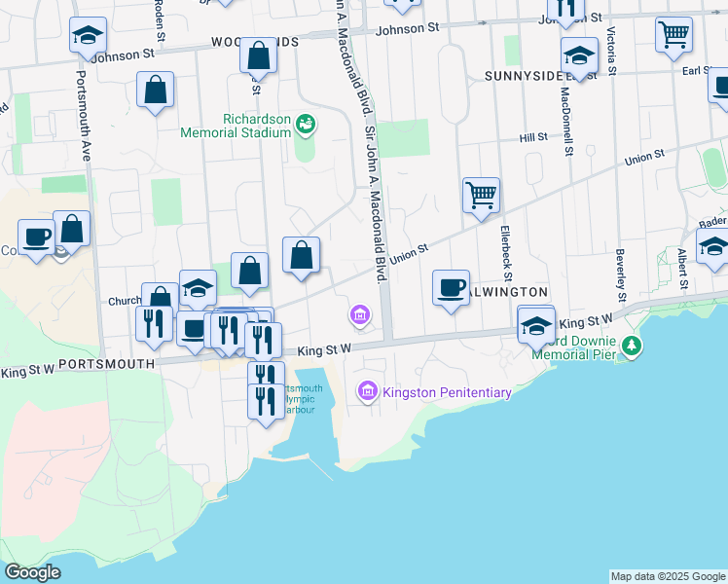Click the leftmost restaurant marker above King St W Portsmouth
This screenshot has height=584, width=728.
tap(154, 325)
